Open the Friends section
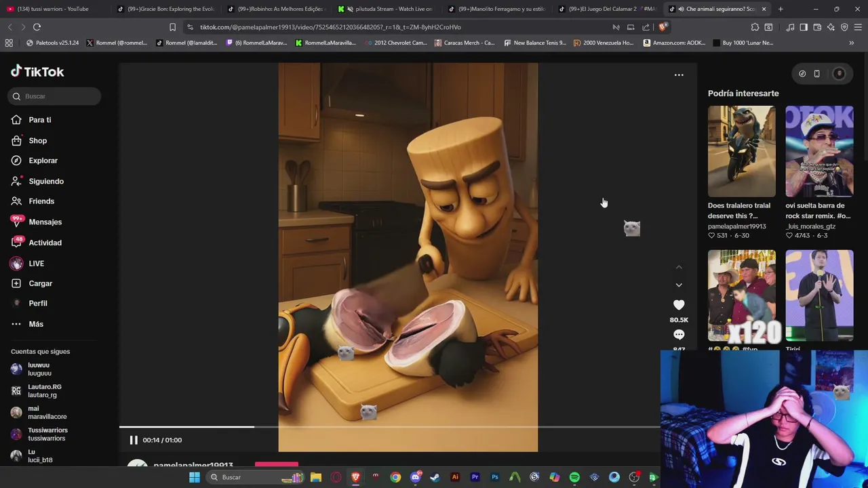Viewport: 868px width, 488px height. click(x=33, y=201)
